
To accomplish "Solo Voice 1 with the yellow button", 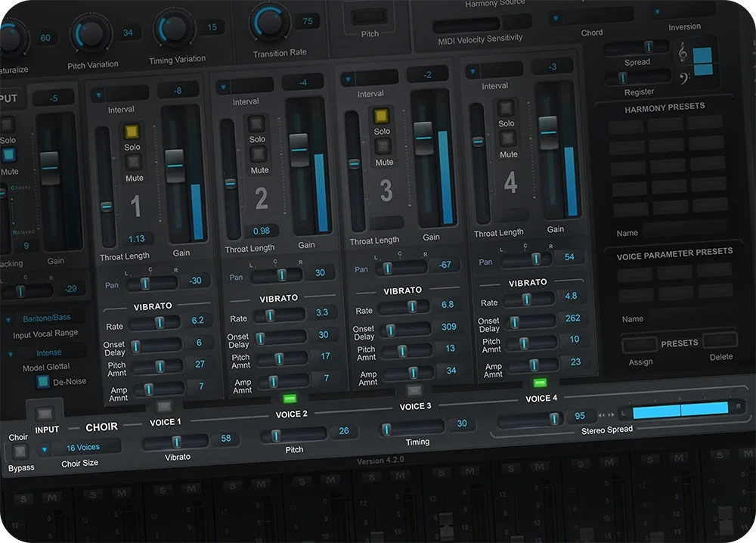I will tap(132, 131).
